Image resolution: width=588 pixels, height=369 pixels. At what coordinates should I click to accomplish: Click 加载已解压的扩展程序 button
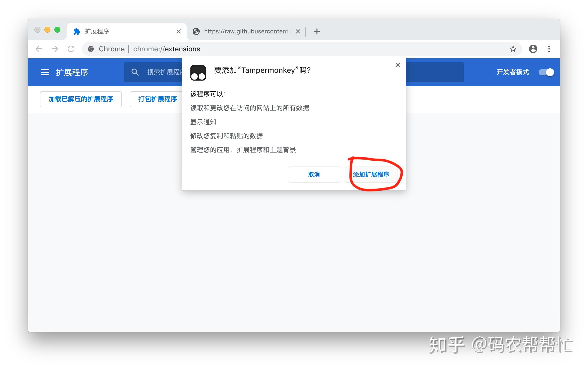click(x=81, y=99)
